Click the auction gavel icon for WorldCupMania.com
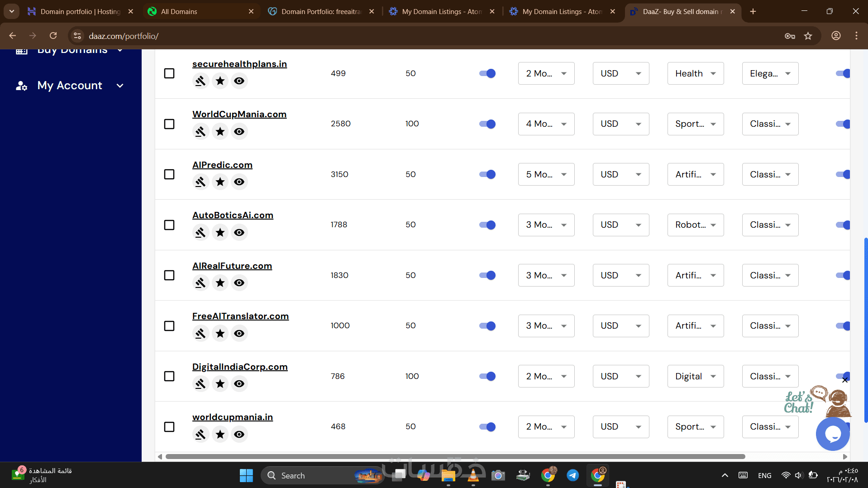Viewport: 868px width, 488px height. point(200,131)
